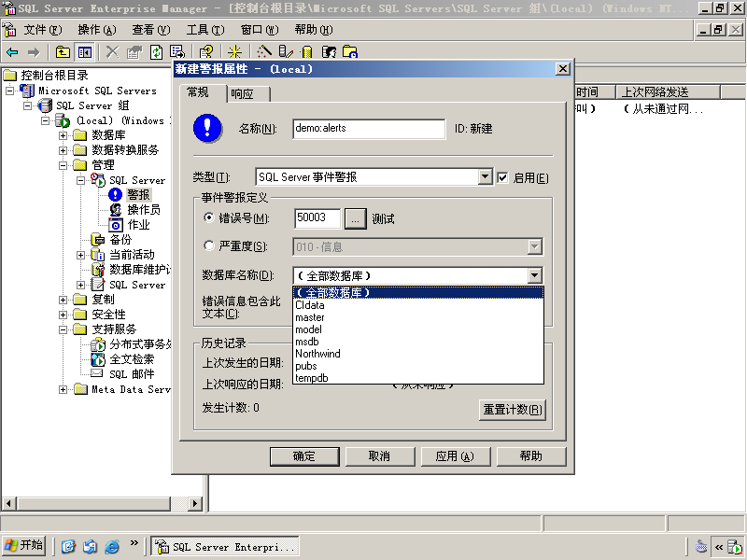The image size is (747, 560).
Task: Go up one level with folder icon
Action: coord(63,52)
